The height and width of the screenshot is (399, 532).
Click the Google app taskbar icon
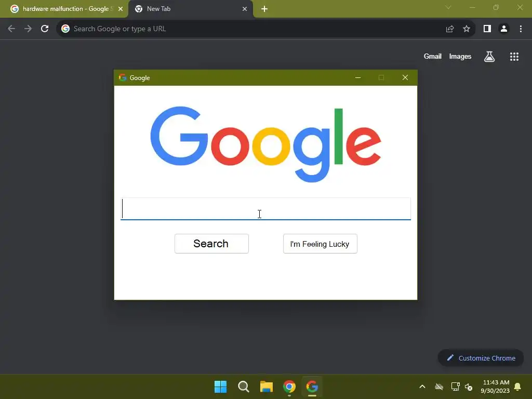(312, 387)
